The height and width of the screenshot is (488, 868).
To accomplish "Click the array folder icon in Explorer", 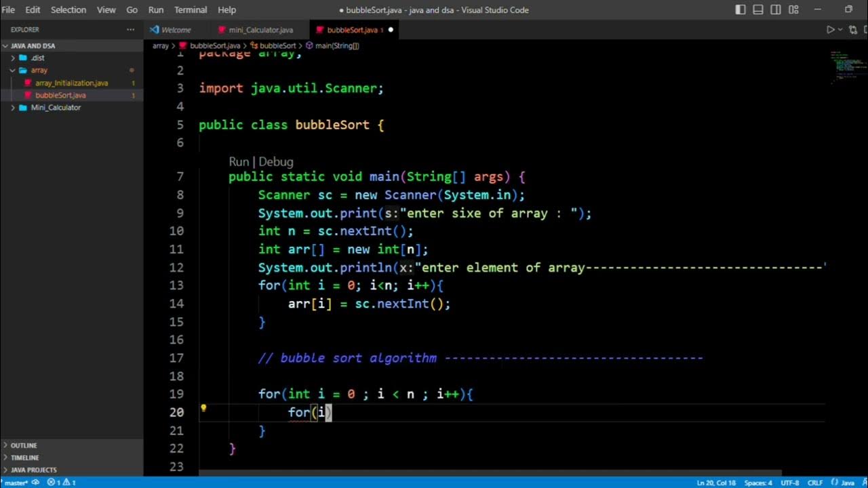I will point(23,70).
